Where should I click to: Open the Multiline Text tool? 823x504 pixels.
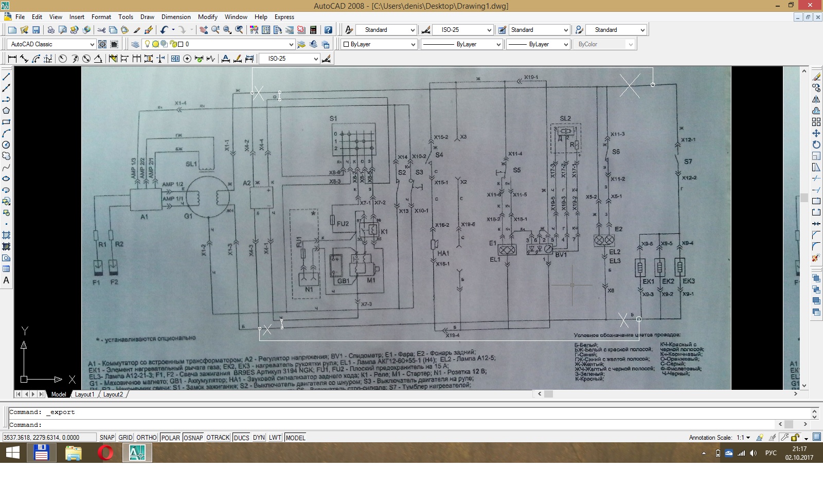6,280
